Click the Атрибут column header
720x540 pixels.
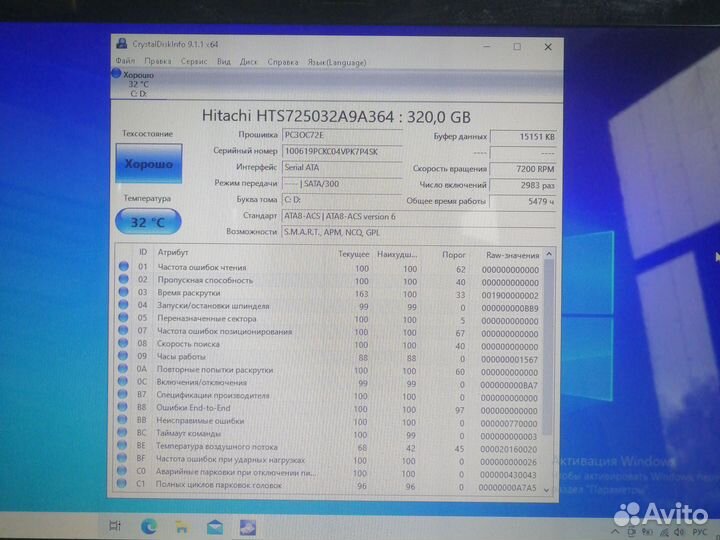(x=173, y=253)
